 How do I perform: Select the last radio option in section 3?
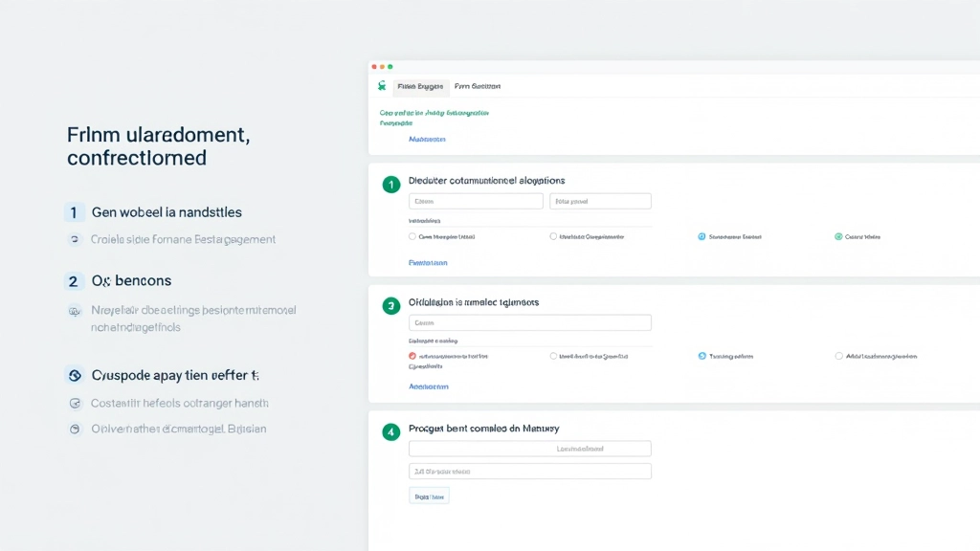[838, 356]
